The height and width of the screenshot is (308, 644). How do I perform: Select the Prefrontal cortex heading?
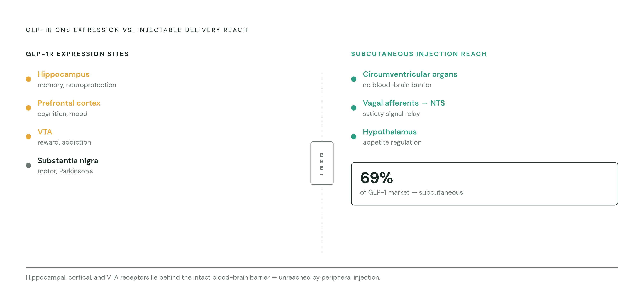point(69,103)
